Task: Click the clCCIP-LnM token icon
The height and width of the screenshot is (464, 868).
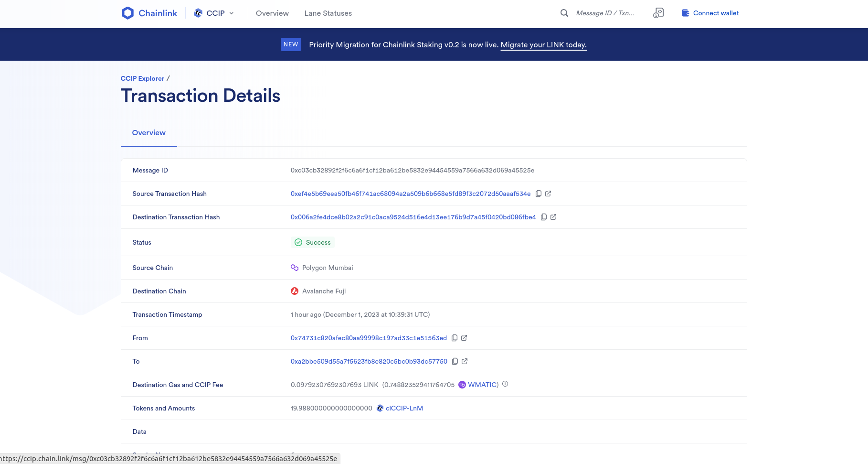Action: 380,408
